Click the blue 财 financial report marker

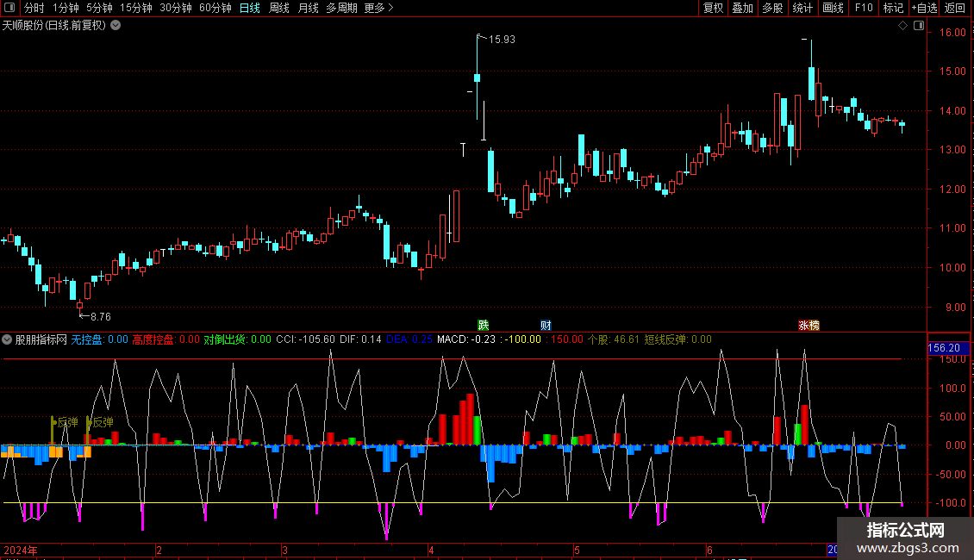pos(546,325)
